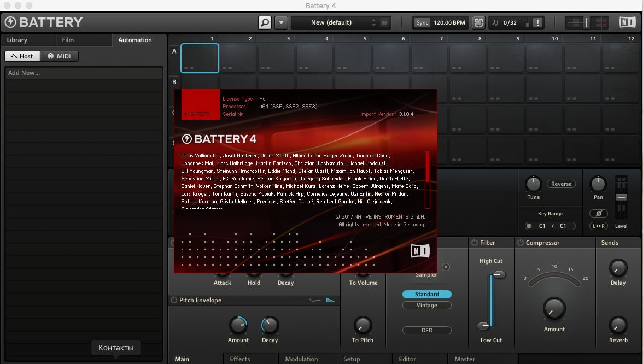Select the DFD sampler mode
Image resolution: width=643 pixels, height=364 pixels.
pyautogui.click(x=427, y=330)
